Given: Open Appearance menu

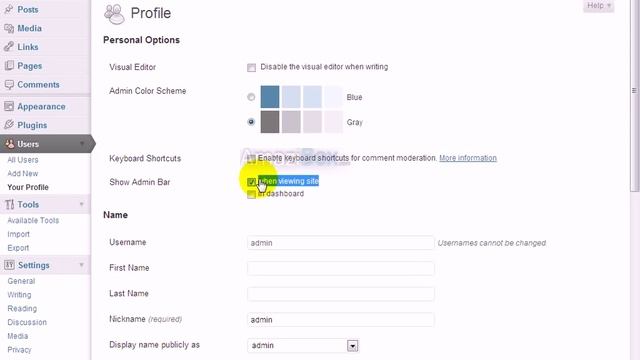Looking at the screenshot, I should (x=41, y=107).
